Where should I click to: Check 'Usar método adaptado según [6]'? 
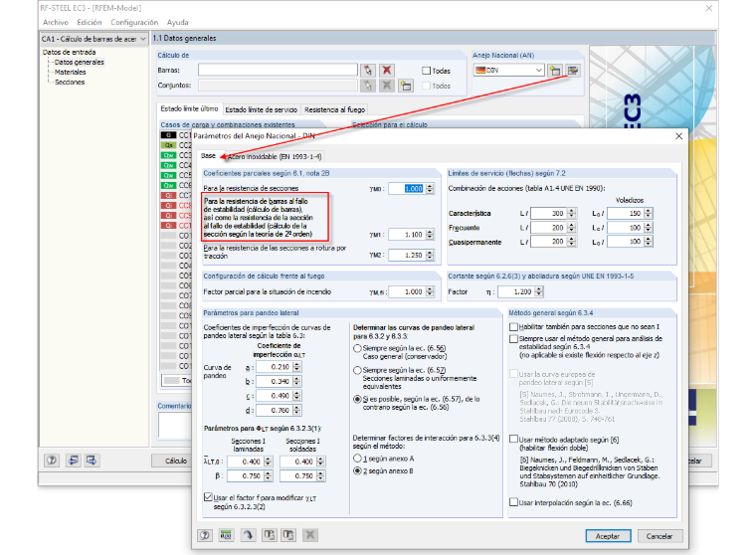pyautogui.click(x=514, y=439)
